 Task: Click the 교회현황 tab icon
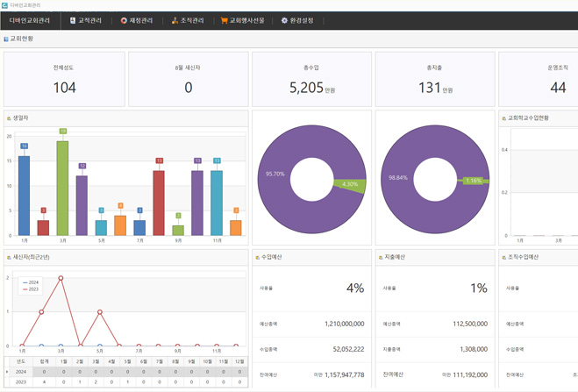[6, 39]
